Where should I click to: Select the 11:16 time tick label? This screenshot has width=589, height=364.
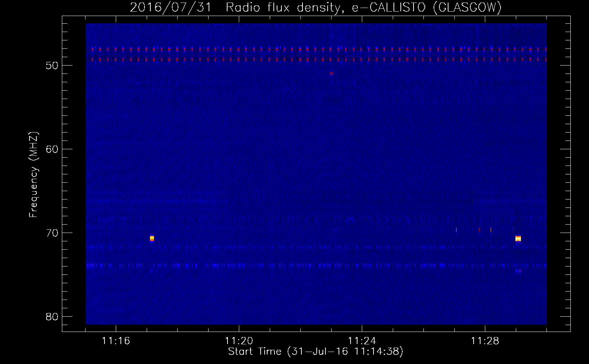point(116,341)
